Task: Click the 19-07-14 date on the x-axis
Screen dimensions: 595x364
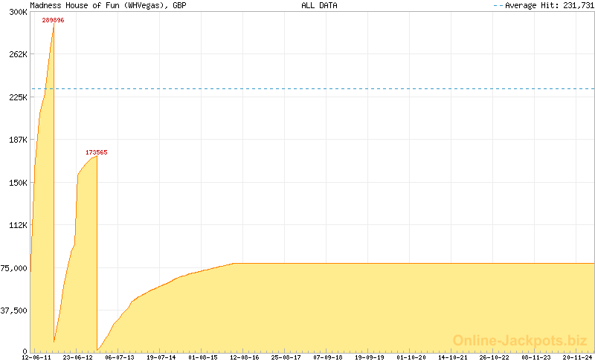Action: pyautogui.click(x=161, y=357)
